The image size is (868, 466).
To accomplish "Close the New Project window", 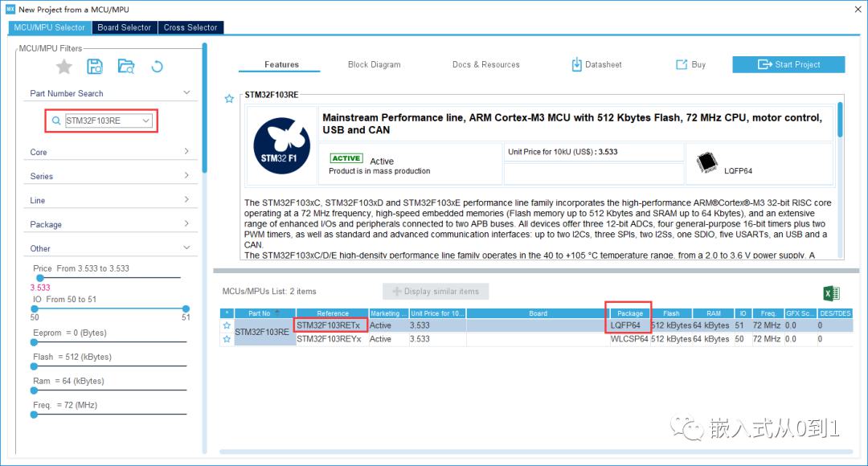I will tap(858, 10).
